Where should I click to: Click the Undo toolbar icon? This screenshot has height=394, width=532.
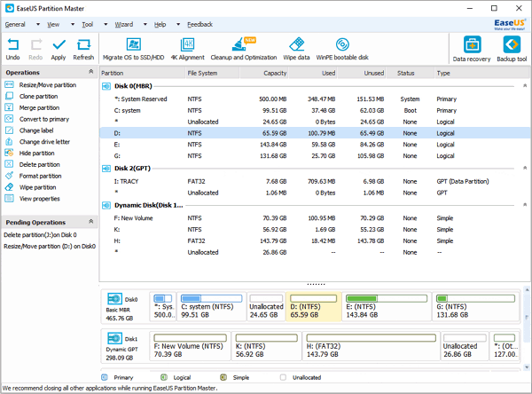pos(13,49)
